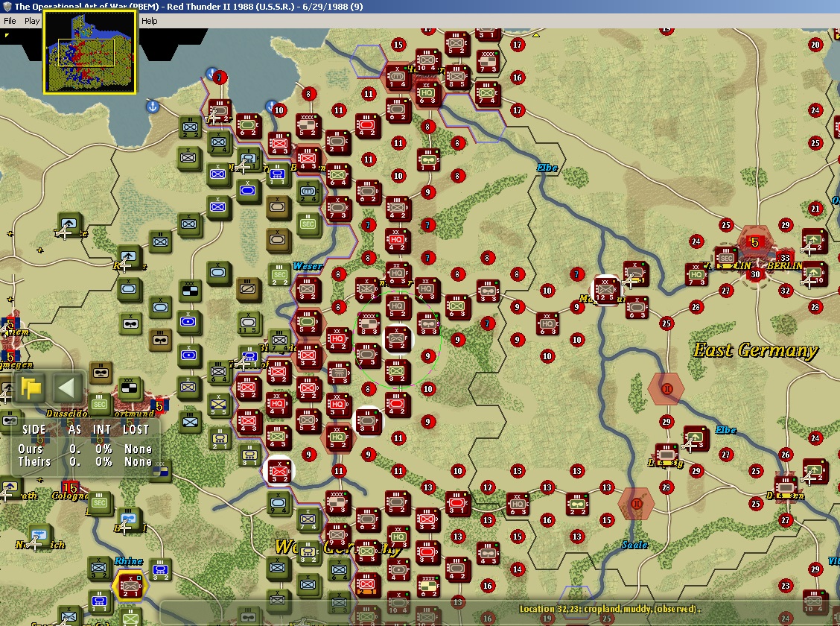The image size is (840, 626).
Task: Click the red '12' supply marker
Action: point(488,487)
